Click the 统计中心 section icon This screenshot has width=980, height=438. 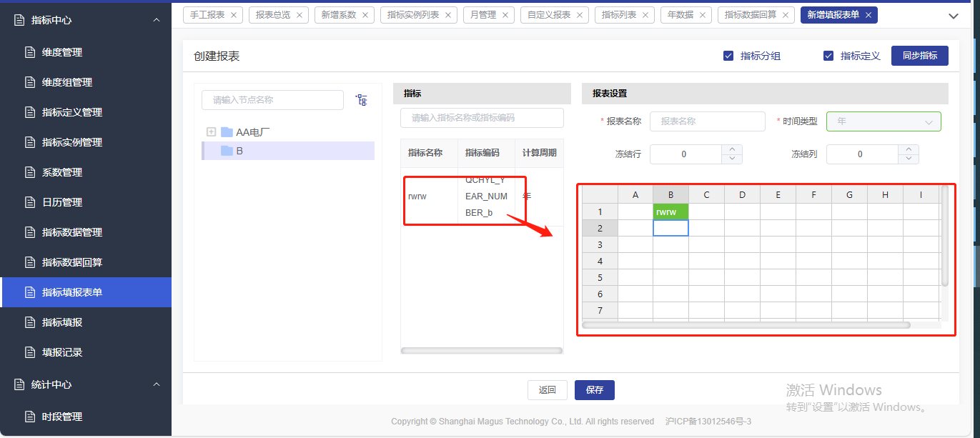click(19, 384)
